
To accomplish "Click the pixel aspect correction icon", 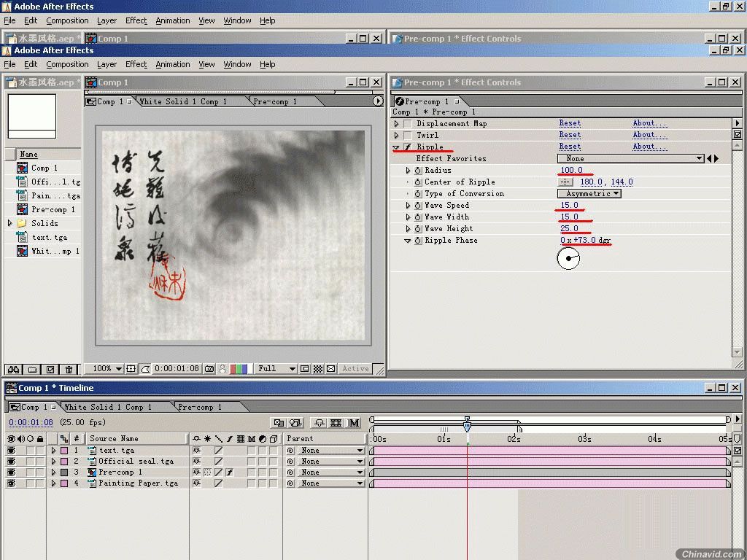I will coord(331,368).
